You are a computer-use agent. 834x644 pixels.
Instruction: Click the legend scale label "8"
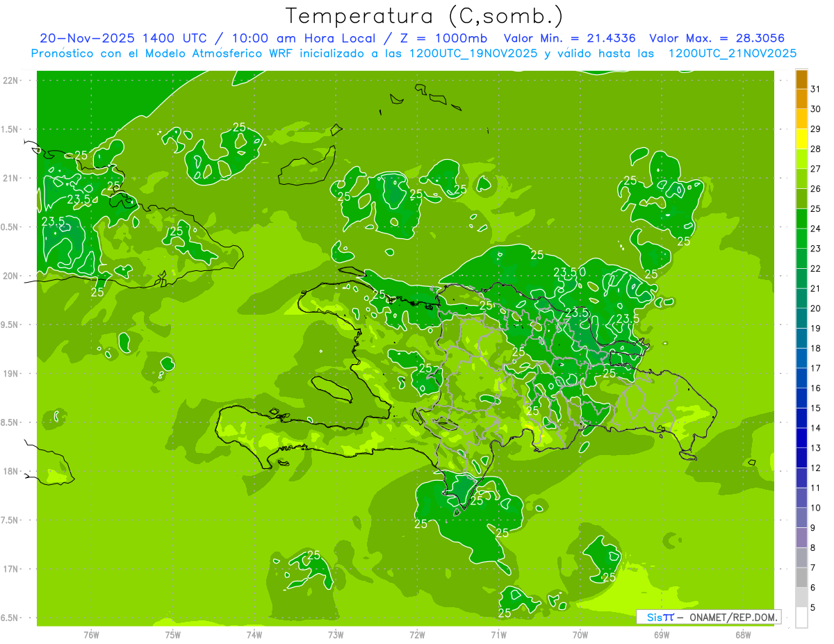point(813,547)
